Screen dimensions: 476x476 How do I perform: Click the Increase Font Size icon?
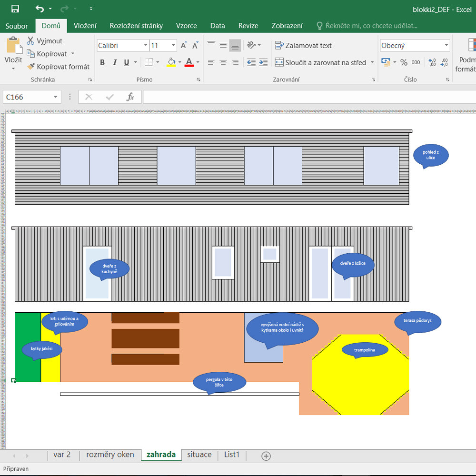[184, 46]
